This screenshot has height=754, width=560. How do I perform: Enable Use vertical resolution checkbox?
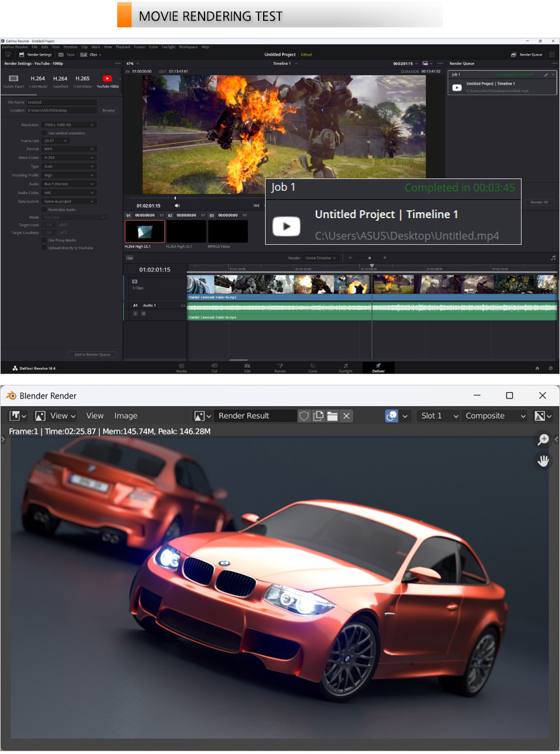click(x=44, y=133)
